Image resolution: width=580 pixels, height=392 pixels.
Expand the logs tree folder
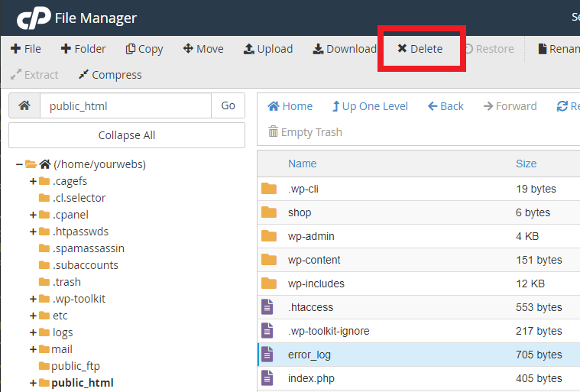pos(33,332)
